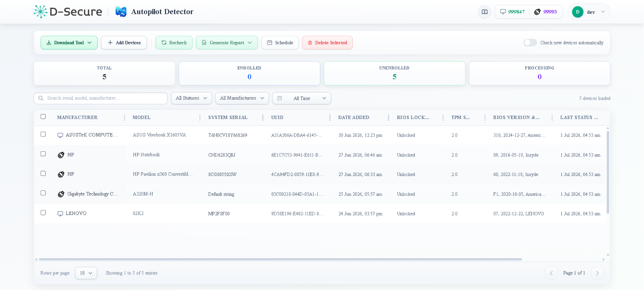The image size is (644, 290).
Task: Click the vertical table scrollbar
Action: tap(608, 172)
